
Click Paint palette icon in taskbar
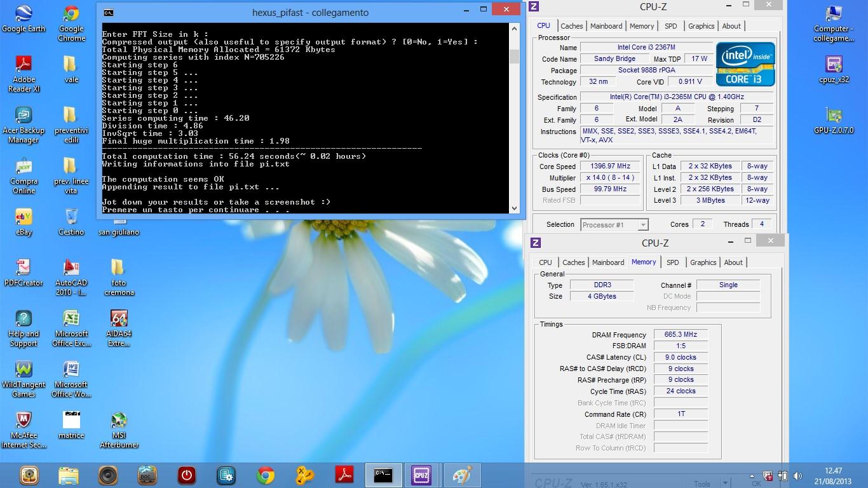(x=462, y=475)
